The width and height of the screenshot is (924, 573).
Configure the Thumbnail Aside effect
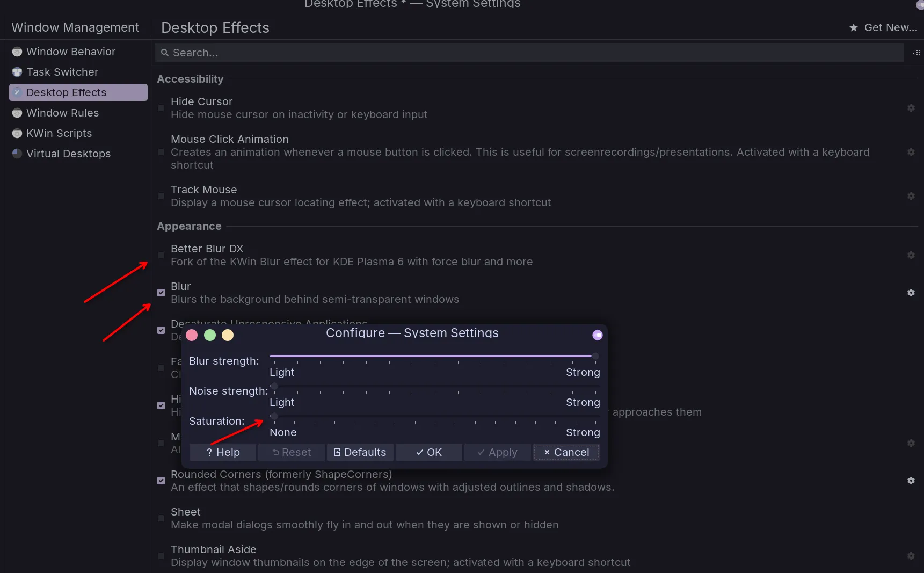[x=911, y=556]
